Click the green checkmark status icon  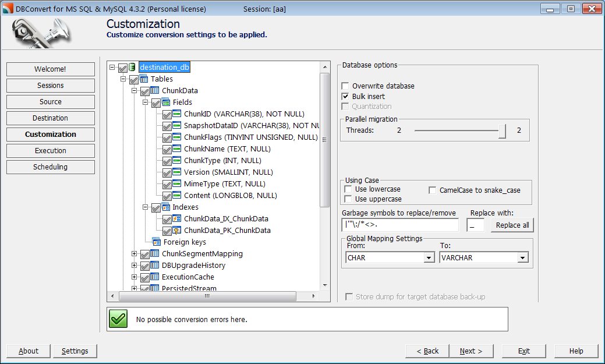[118, 319]
